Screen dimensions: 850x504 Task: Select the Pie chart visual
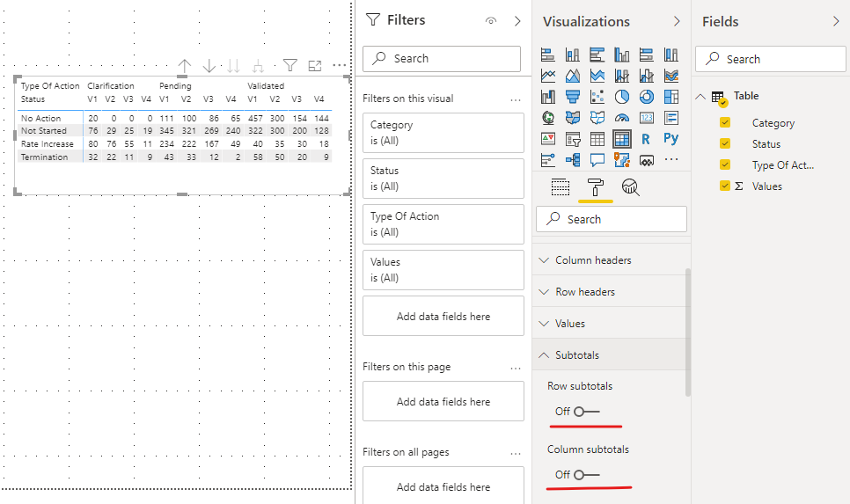[622, 97]
